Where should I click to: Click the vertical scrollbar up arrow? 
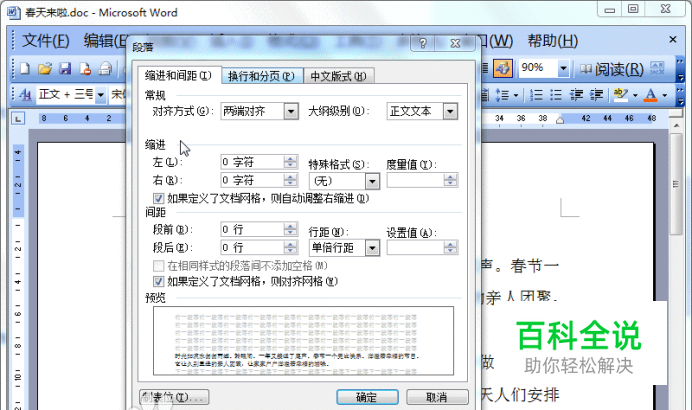[676, 126]
